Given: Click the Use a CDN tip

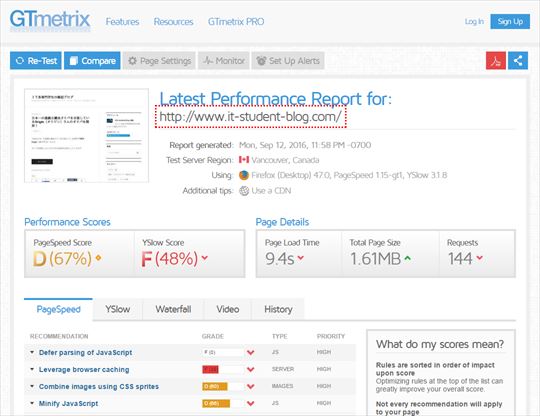Looking at the screenshot, I should coord(271,191).
